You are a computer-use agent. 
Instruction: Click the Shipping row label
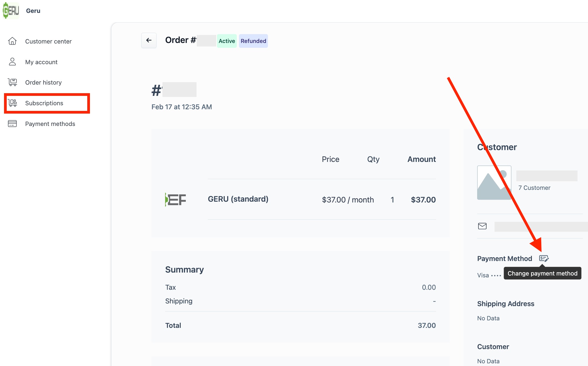click(x=179, y=301)
